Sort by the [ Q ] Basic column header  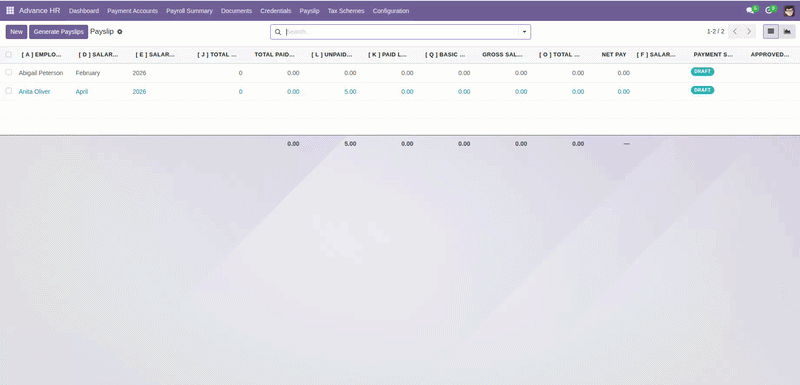tap(445, 55)
